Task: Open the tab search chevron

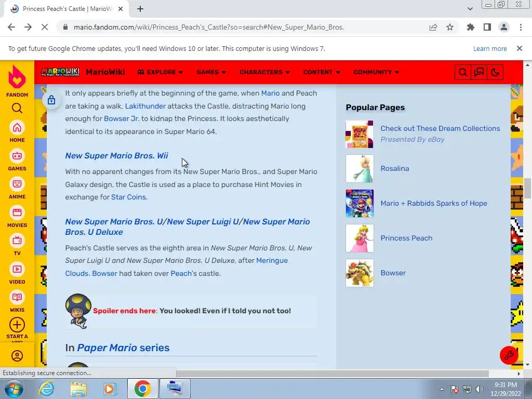Action: coord(470,9)
